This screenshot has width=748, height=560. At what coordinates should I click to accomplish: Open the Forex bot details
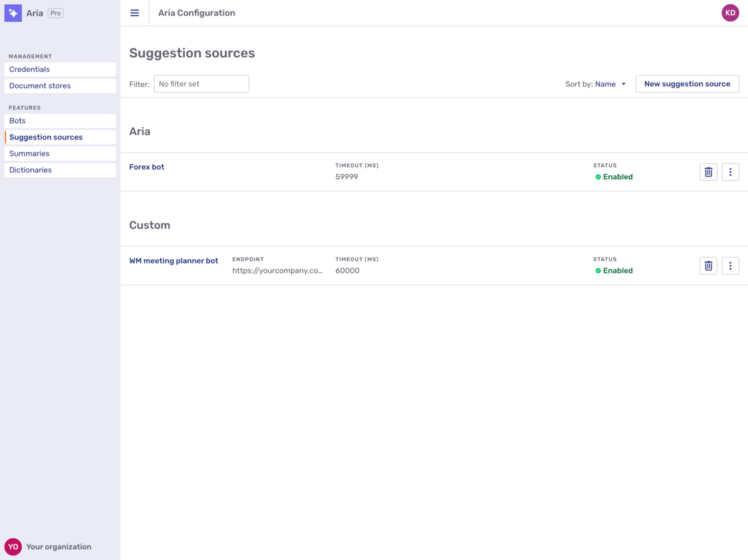[x=146, y=167]
